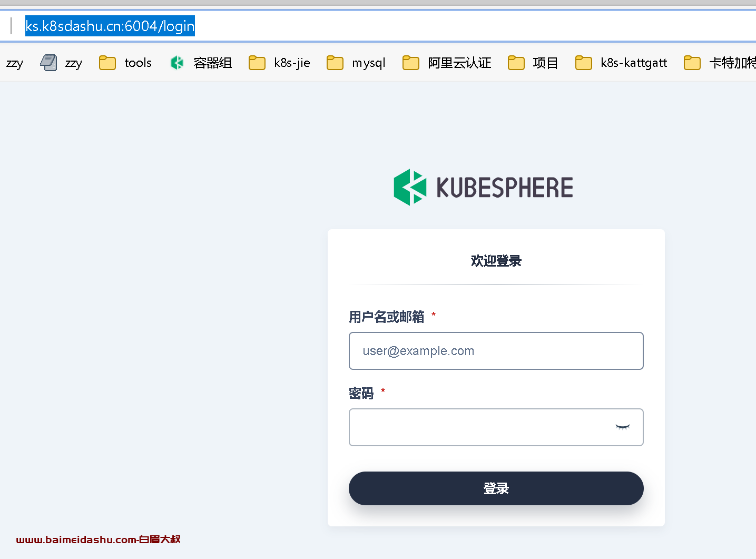This screenshot has height=559, width=756.
Task: Click the browser address bar URL
Action: coord(110,26)
